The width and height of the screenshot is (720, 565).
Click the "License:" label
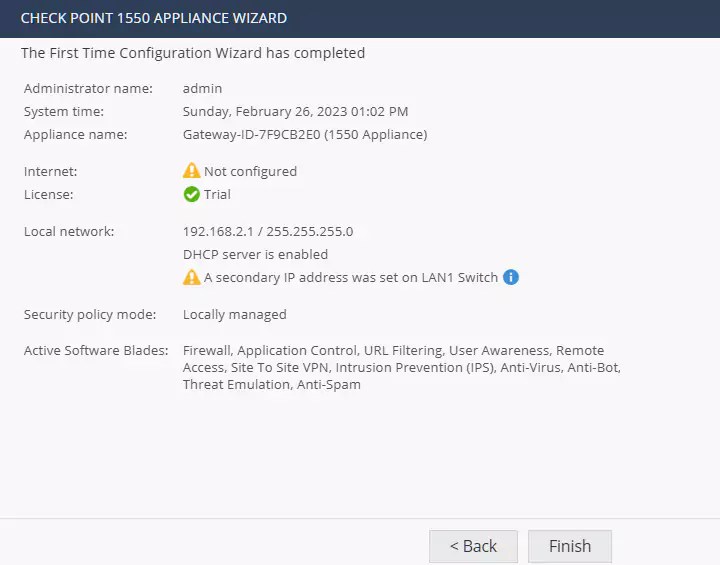click(49, 194)
